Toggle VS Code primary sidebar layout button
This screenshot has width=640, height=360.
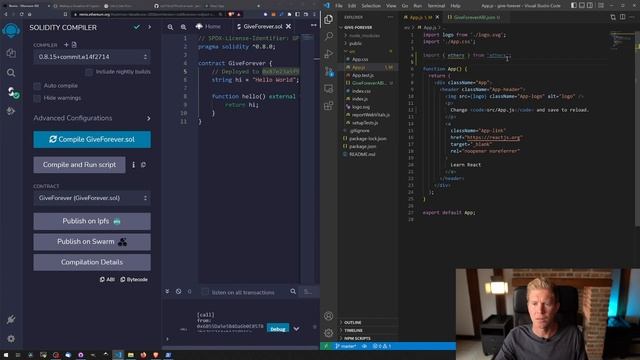574,6
